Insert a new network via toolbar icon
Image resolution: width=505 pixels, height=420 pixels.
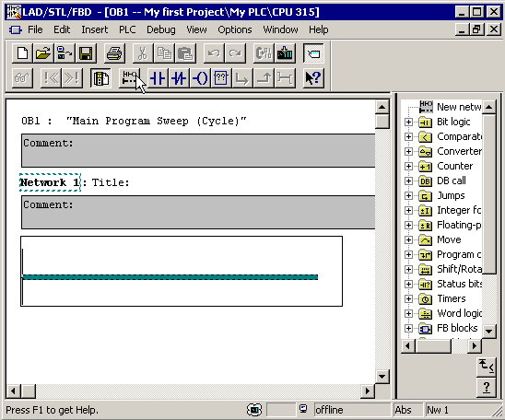click(129, 78)
